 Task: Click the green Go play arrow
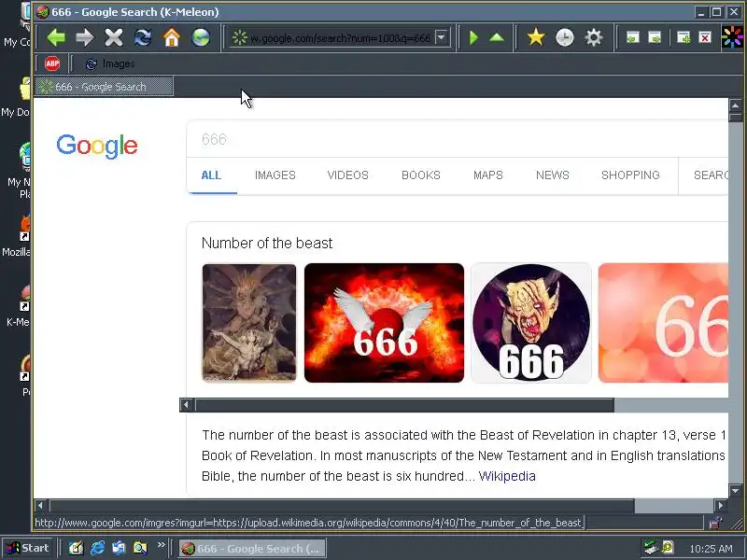[473, 37]
